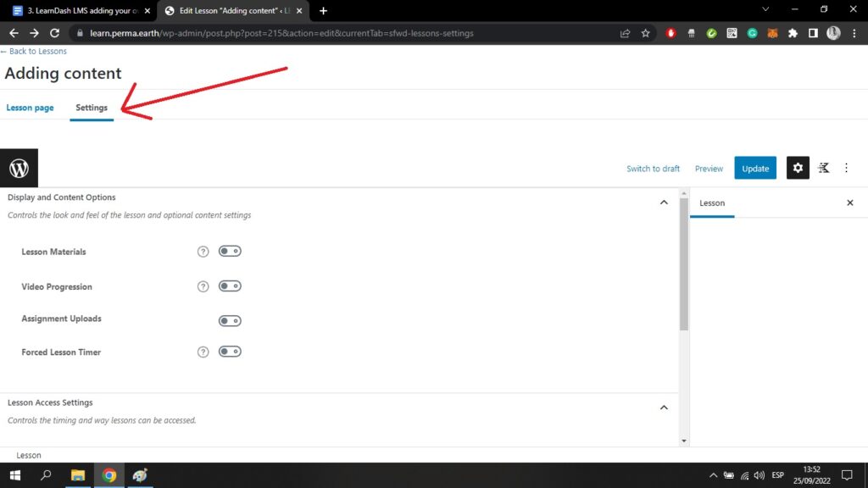Go Back to Lessons link
This screenshot has width=868, height=488.
click(36, 52)
